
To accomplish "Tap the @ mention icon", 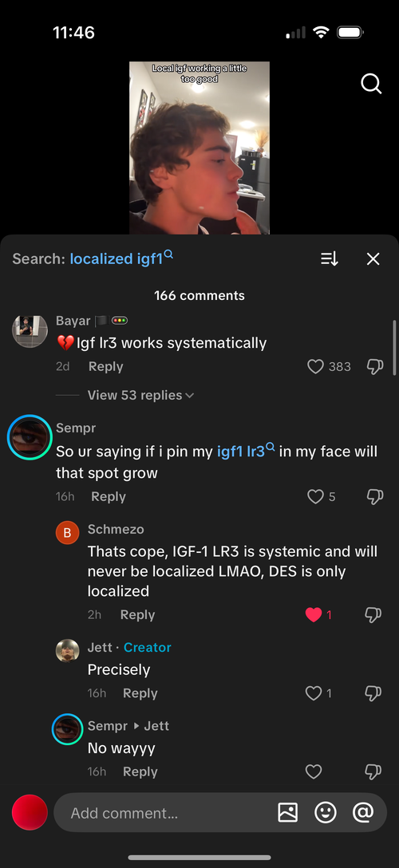I will click(x=363, y=813).
